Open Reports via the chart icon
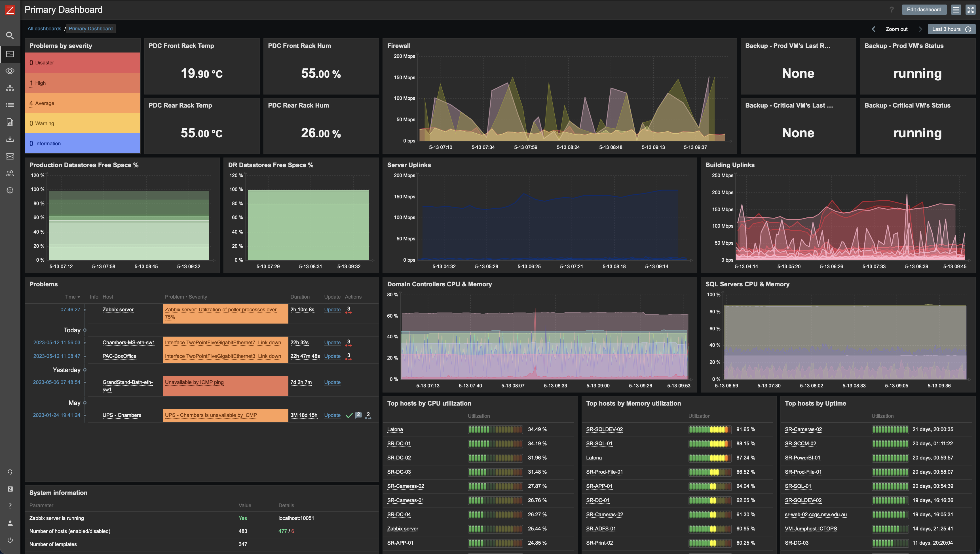 click(x=10, y=122)
